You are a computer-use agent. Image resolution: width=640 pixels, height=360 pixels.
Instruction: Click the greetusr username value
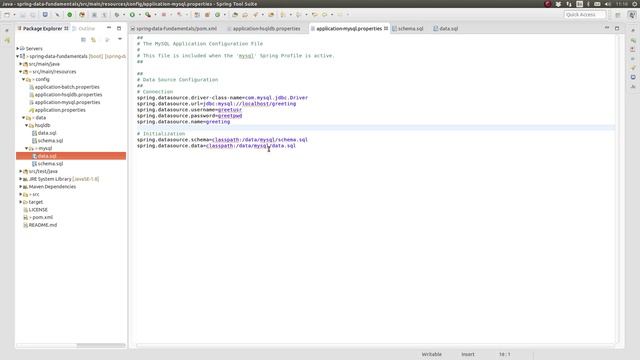tap(230, 110)
